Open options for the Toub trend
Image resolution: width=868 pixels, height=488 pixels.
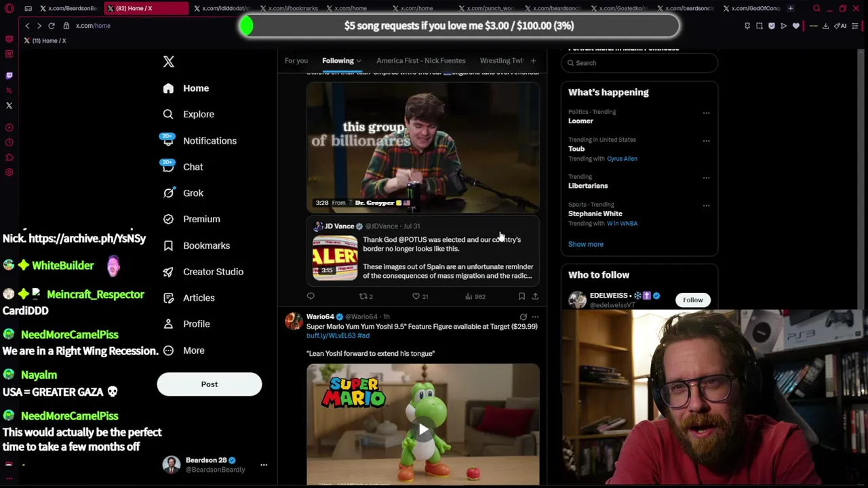[x=706, y=141]
